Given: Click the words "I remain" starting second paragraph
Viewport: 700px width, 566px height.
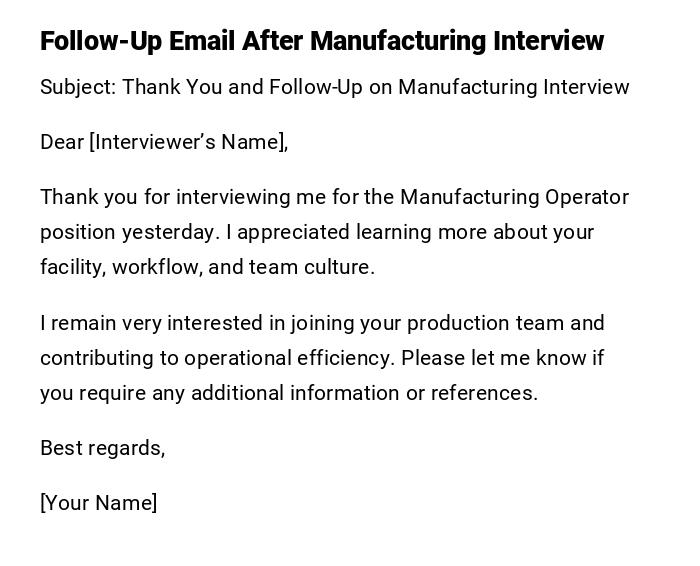Looking at the screenshot, I should point(75,323).
